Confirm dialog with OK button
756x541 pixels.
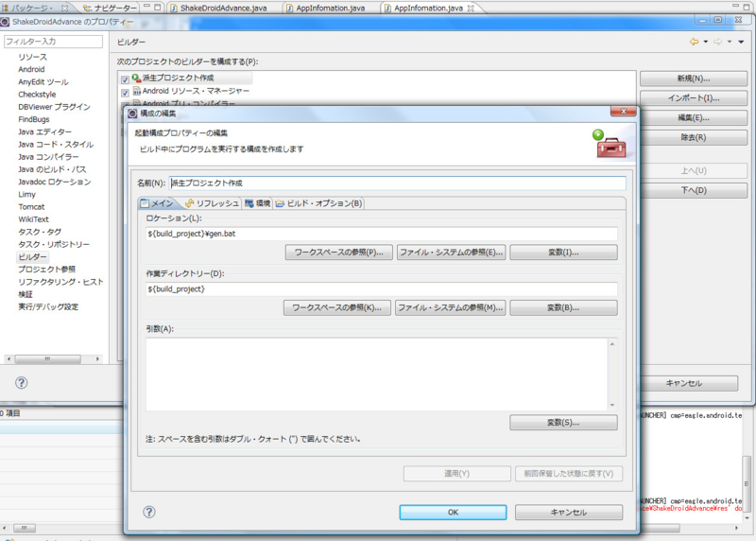(454, 513)
